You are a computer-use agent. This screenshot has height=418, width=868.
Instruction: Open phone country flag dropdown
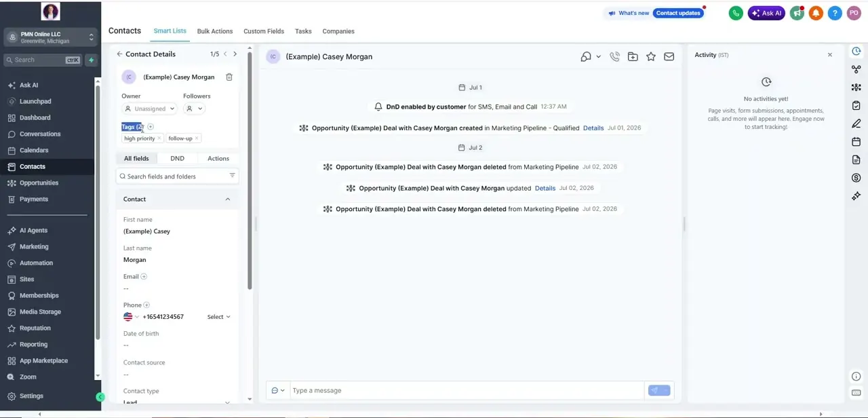131,317
